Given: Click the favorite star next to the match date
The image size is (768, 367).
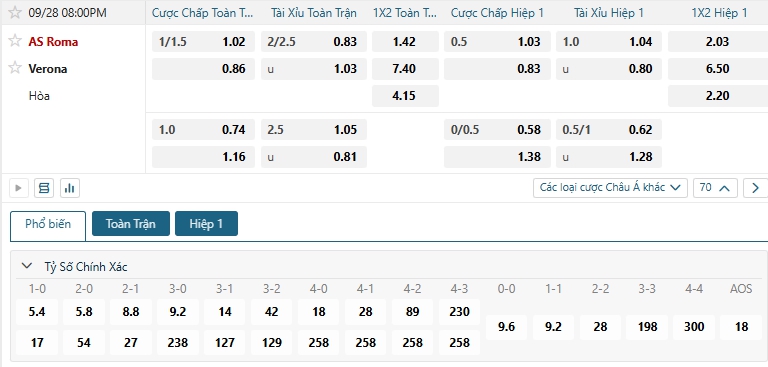Looking at the screenshot, I should tap(15, 13).
